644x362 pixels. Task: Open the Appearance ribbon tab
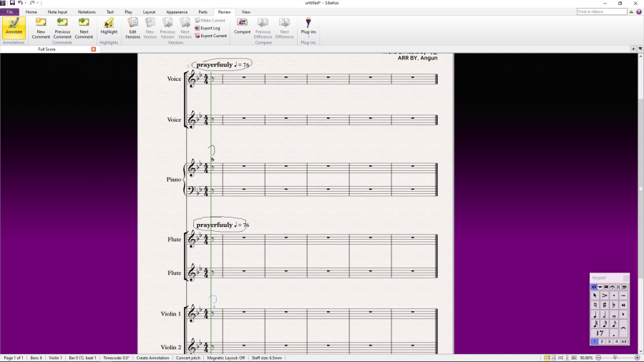point(177,12)
